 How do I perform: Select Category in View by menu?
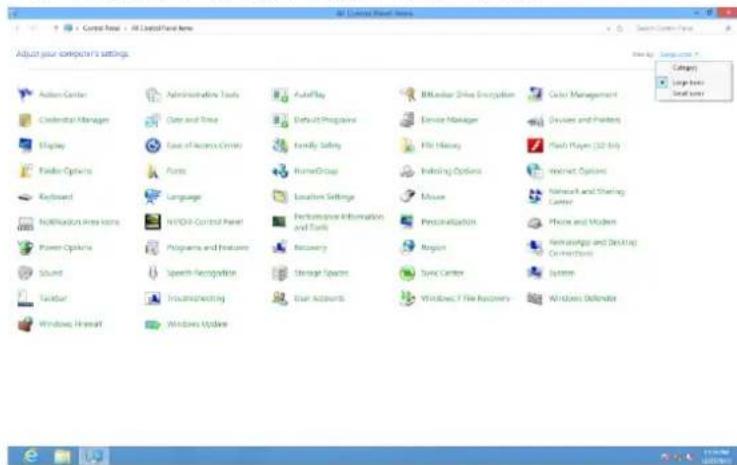tap(684, 68)
